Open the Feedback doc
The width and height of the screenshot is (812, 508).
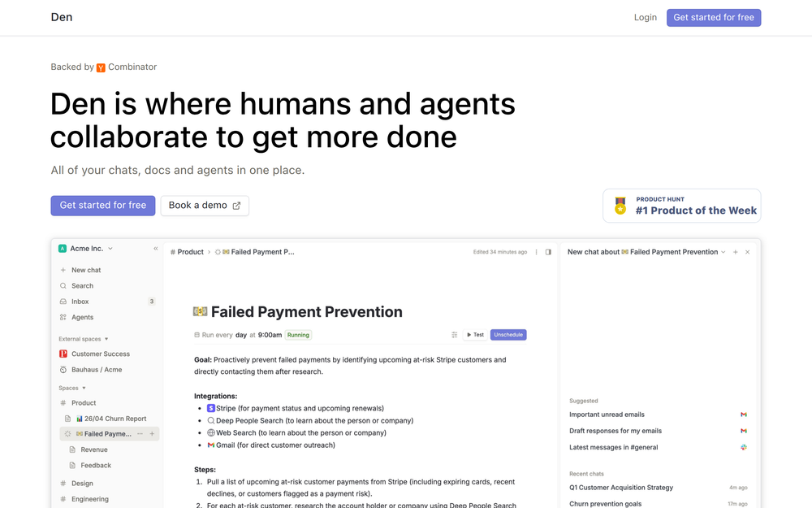click(x=96, y=466)
